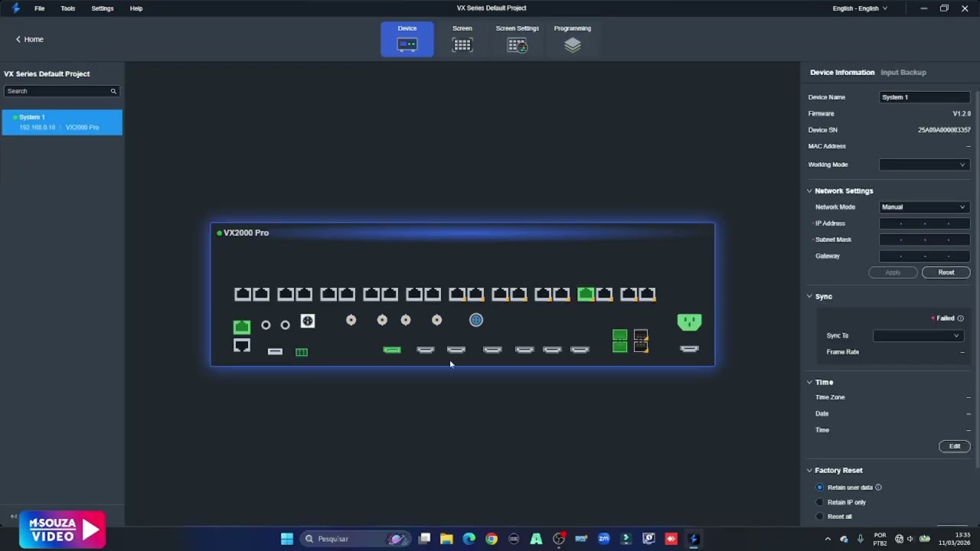
Task: Open Google Chrome from the taskbar
Action: [x=492, y=539]
